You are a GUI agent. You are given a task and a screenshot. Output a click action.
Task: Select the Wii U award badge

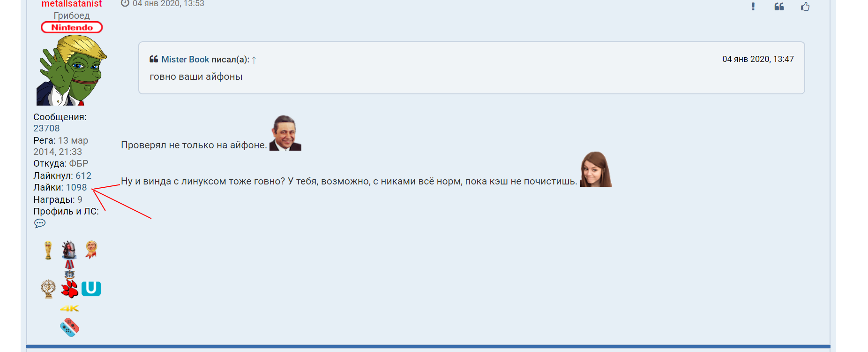91,289
